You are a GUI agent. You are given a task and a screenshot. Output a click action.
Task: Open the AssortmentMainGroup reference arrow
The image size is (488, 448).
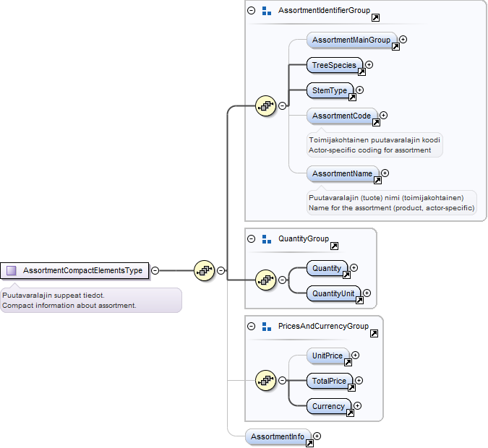pos(395,47)
